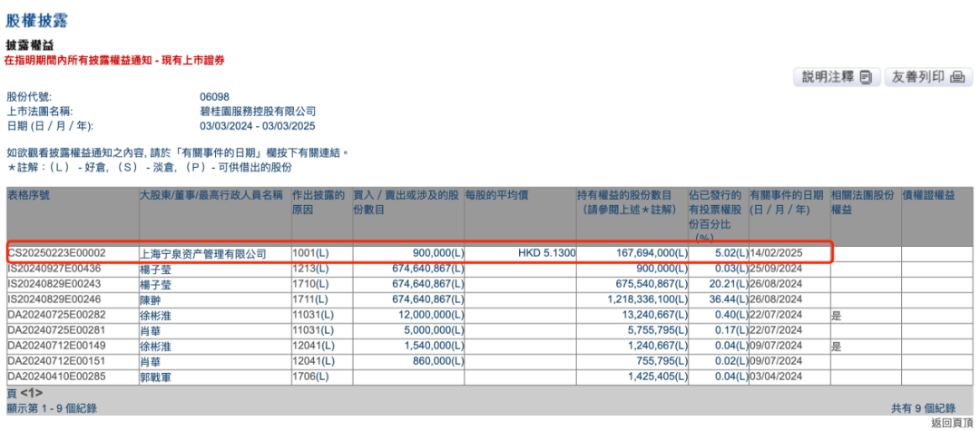Open the 09/07/2024 date in row DA20240712E00151

tap(776, 363)
